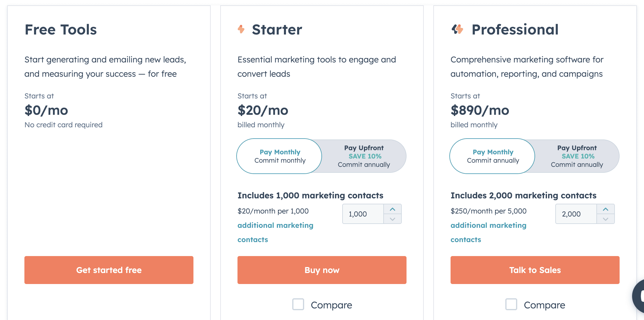Increase Starter marketing contacts with up arrow
This screenshot has width=644, height=320.
pos(392,209)
